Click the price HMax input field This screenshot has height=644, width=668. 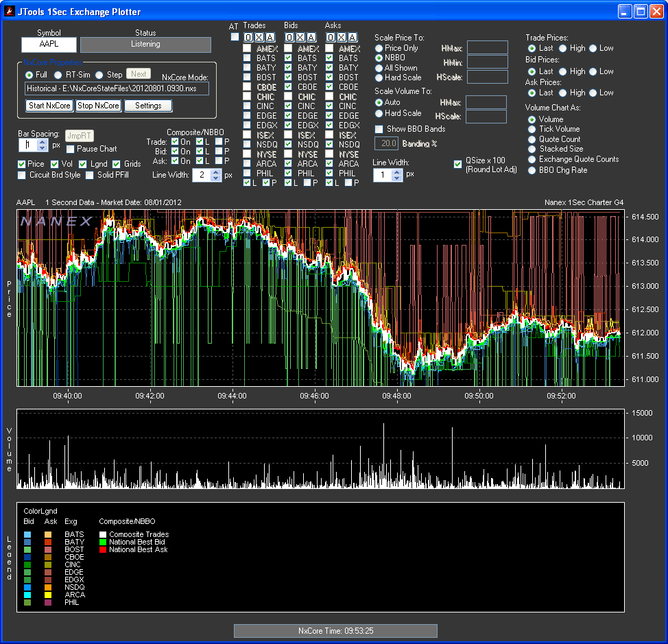tap(488, 48)
